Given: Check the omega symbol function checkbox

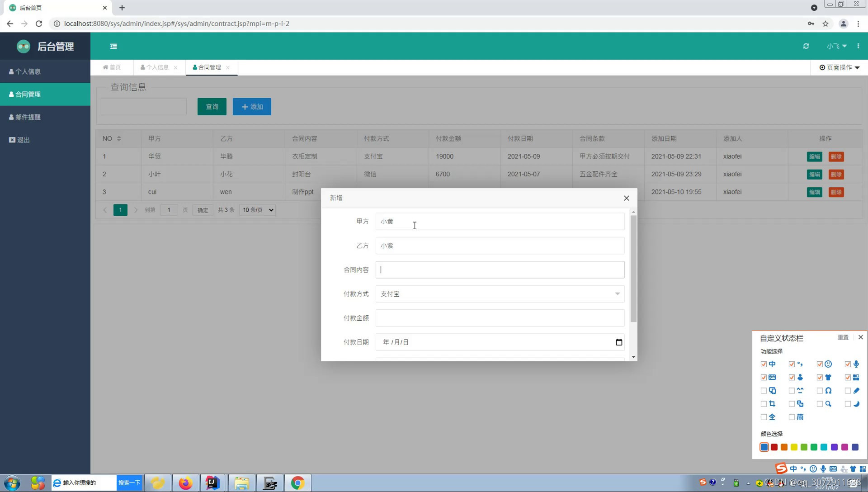Looking at the screenshot, I should (820, 391).
